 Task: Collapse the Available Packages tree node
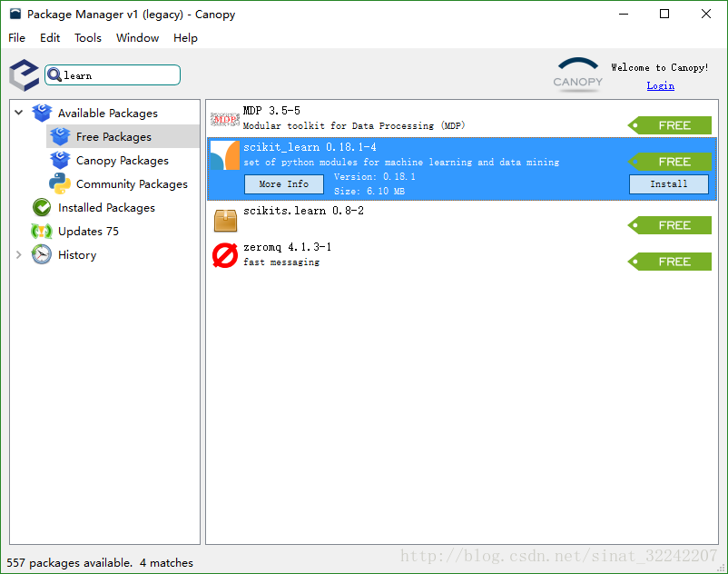point(18,113)
